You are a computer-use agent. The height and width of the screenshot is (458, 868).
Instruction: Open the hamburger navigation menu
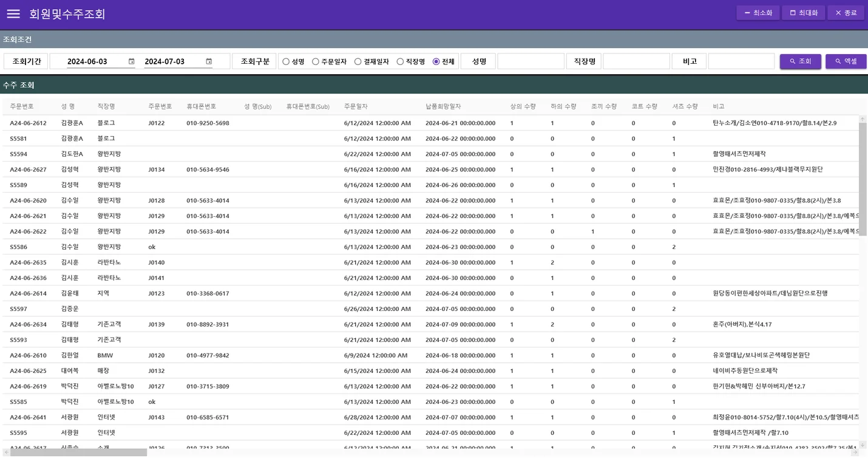point(13,13)
